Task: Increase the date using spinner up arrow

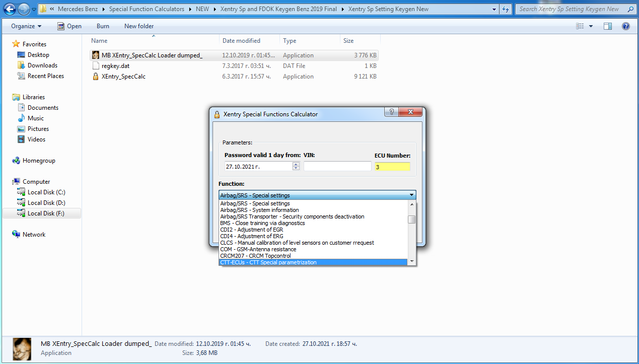Action: pos(296,164)
